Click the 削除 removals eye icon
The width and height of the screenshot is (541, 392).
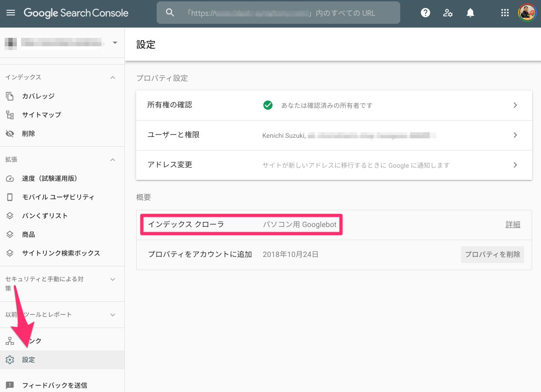(10, 134)
